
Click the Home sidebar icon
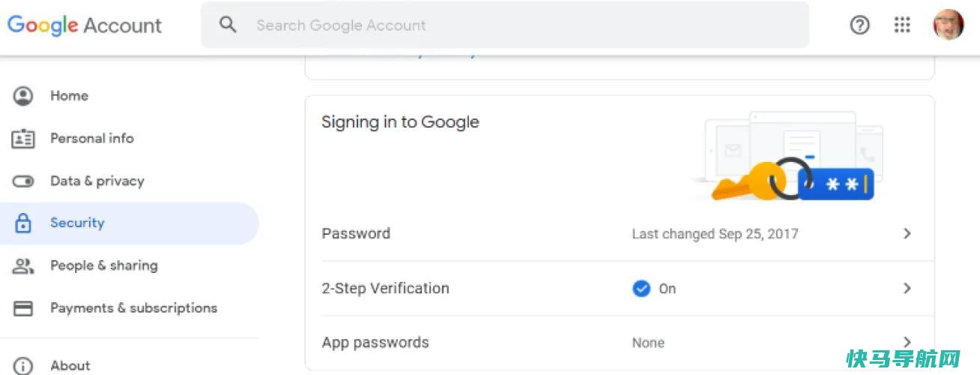[23, 96]
